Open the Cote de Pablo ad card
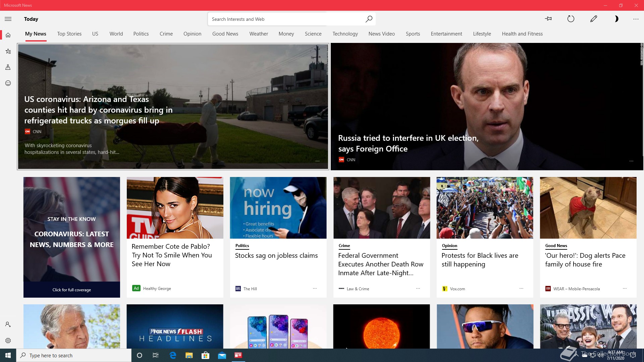 [x=175, y=237]
